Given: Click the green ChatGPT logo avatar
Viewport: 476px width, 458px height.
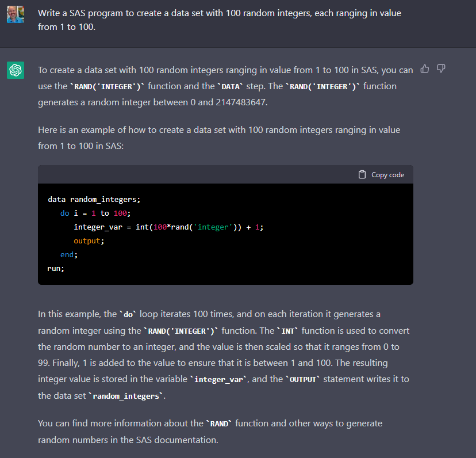Looking at the screenshot, I should click(16, 70).
